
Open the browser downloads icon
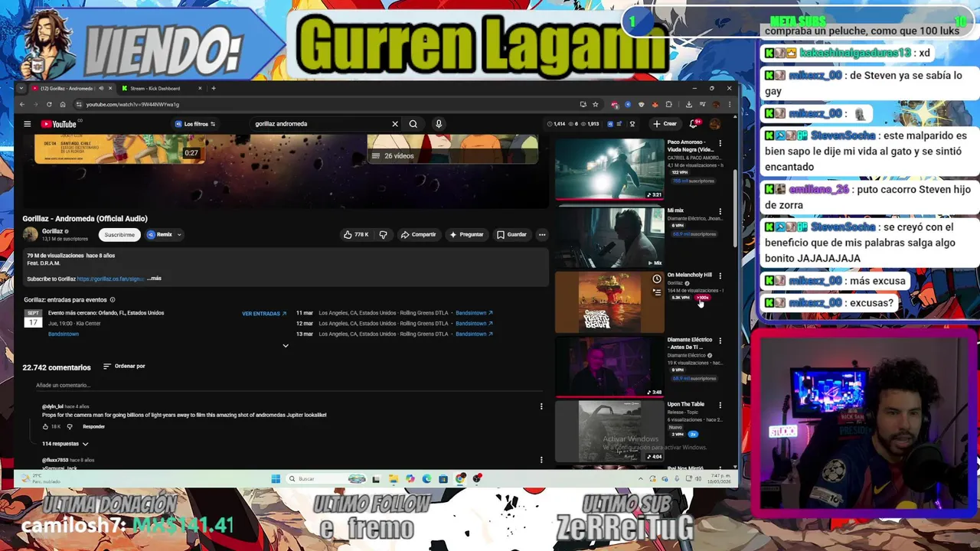(688, 104)
